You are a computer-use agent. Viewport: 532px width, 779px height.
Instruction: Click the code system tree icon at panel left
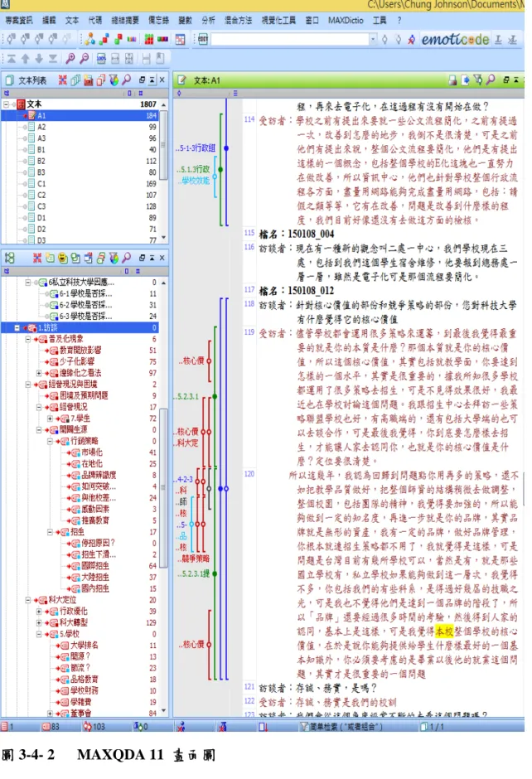click(9, 258)
